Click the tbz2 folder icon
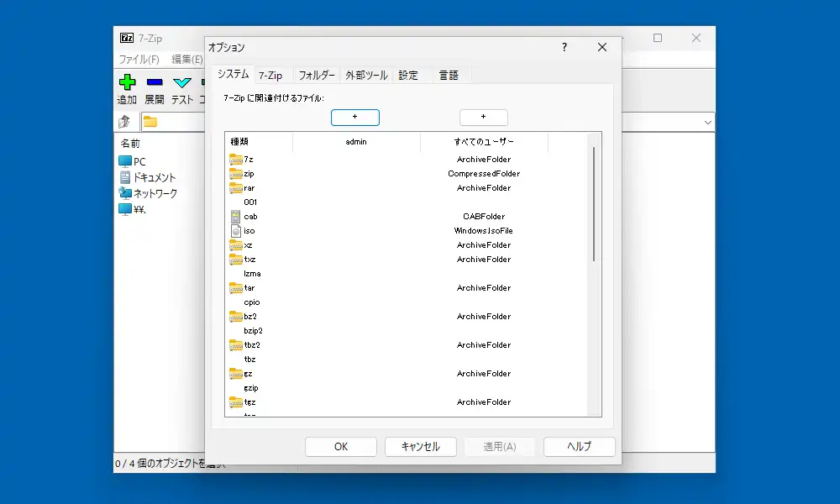Viewport: 840px width, 504px height. coord(236,345)
